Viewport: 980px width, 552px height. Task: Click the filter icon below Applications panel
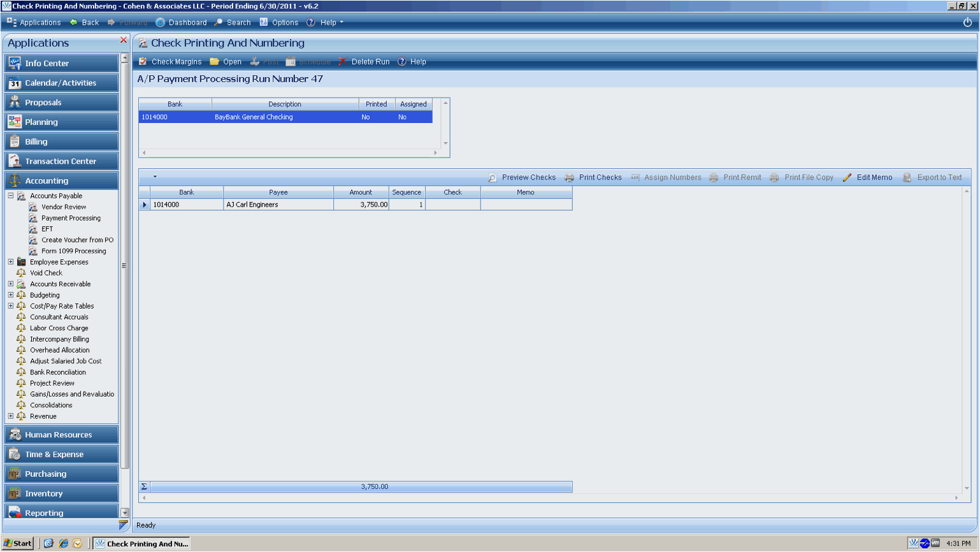123,525
